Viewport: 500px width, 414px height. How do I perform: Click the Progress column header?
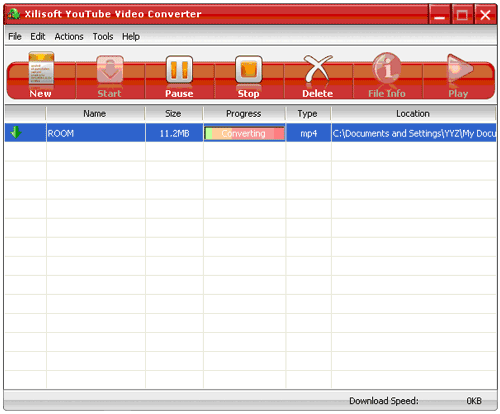pos(244,114)
